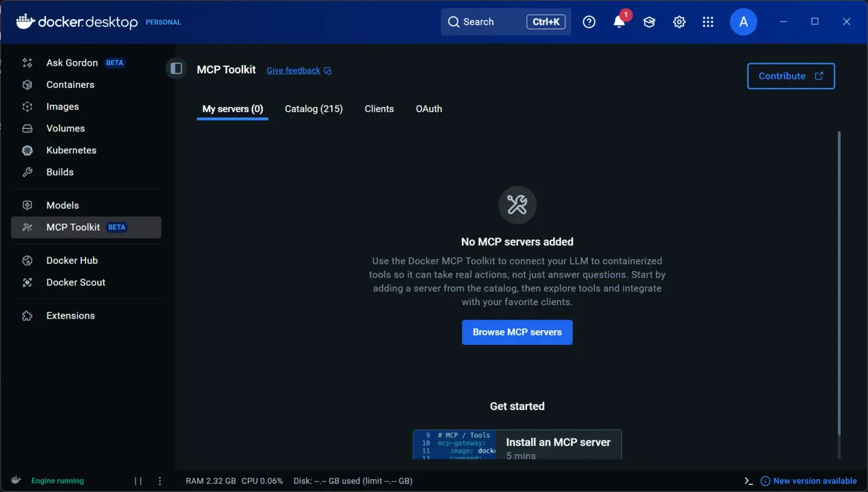The width and height of the screenshot is (868, 492).
Task: View Builds from the sidebar
Action: click(60, 172)
